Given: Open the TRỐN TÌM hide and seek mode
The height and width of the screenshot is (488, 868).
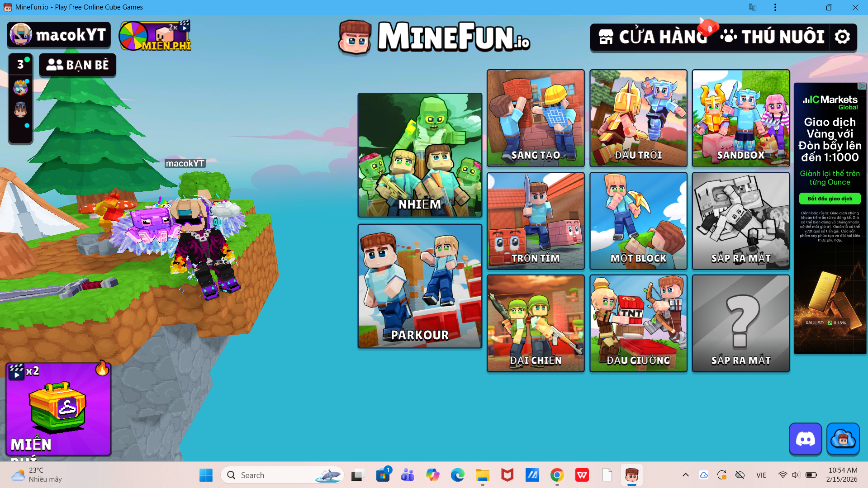Looking at the screenshot, I should pyautogui.click(x=536, y=221).
